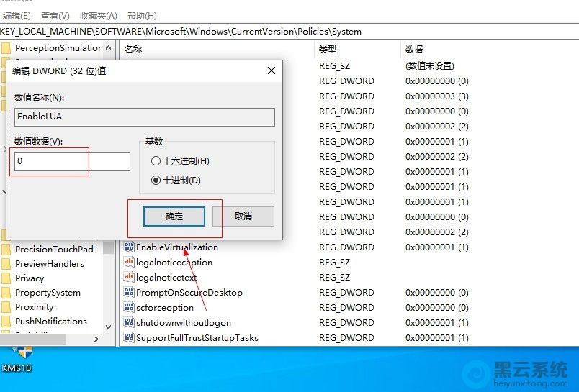
Task: Click the Privacy folder icon
Action: [6, 278]
